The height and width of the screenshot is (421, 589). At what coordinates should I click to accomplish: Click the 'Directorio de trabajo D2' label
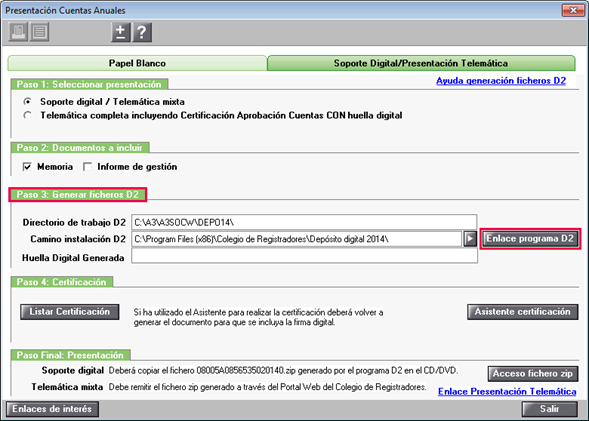pos(74,222)
